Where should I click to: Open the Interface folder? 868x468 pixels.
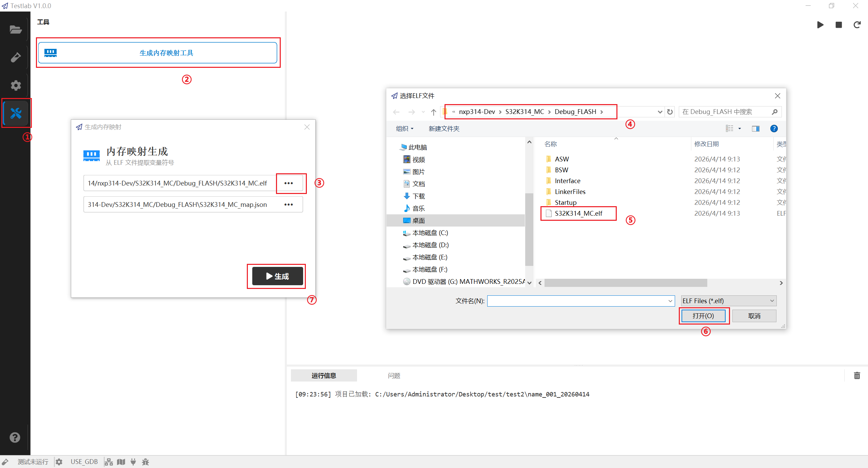567,181
